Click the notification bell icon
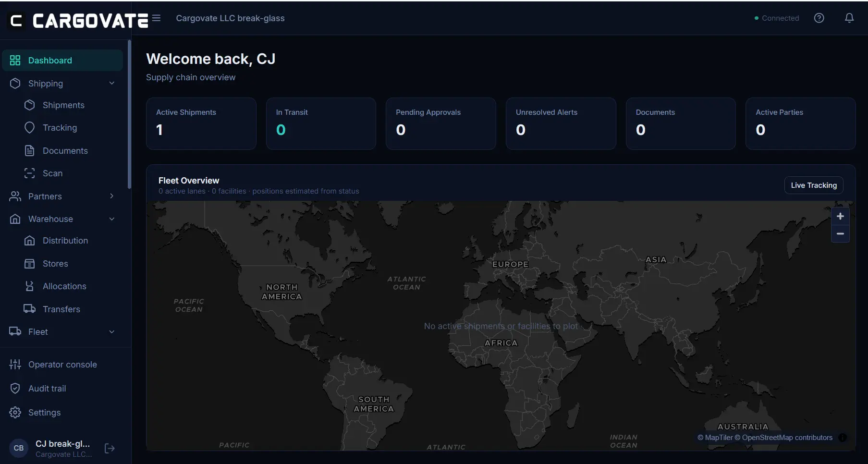 coord(849,18)
